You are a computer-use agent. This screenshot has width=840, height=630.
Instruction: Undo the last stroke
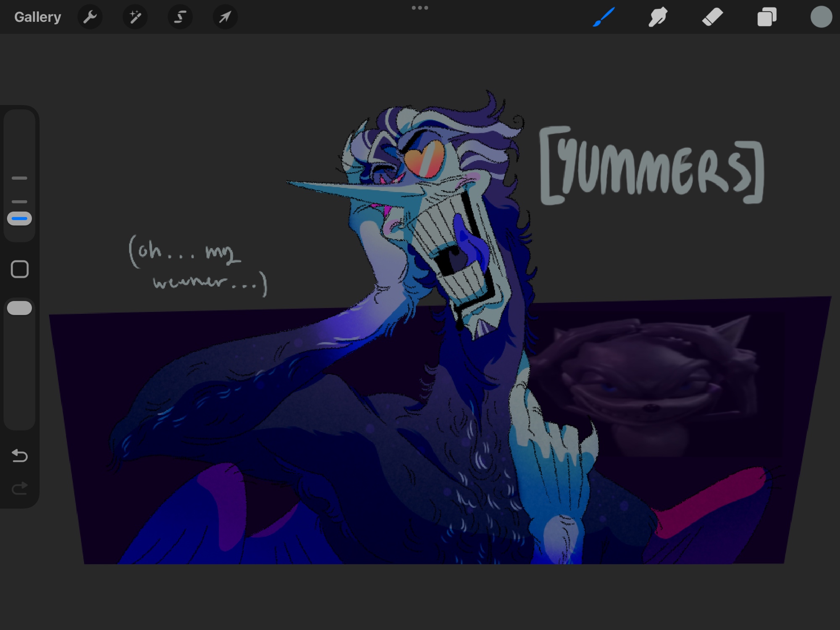[x=19, y=456]
